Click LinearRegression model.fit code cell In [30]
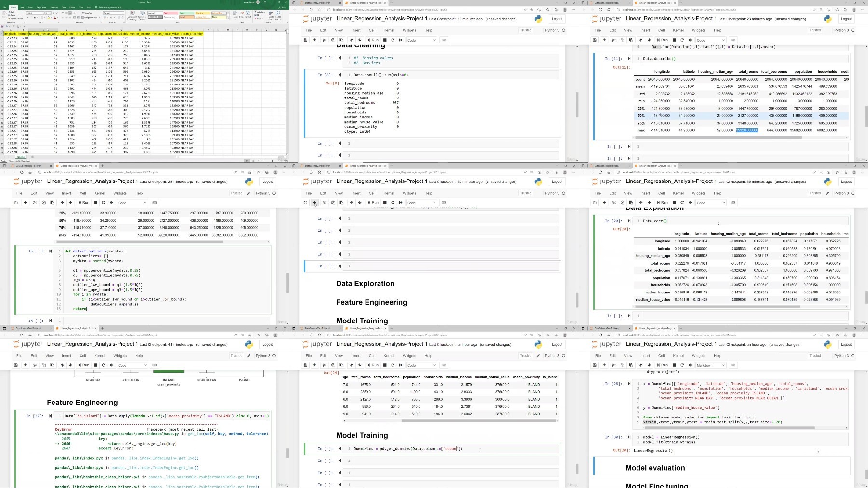Viewport: 868px width, 488px height. (740, 440)
